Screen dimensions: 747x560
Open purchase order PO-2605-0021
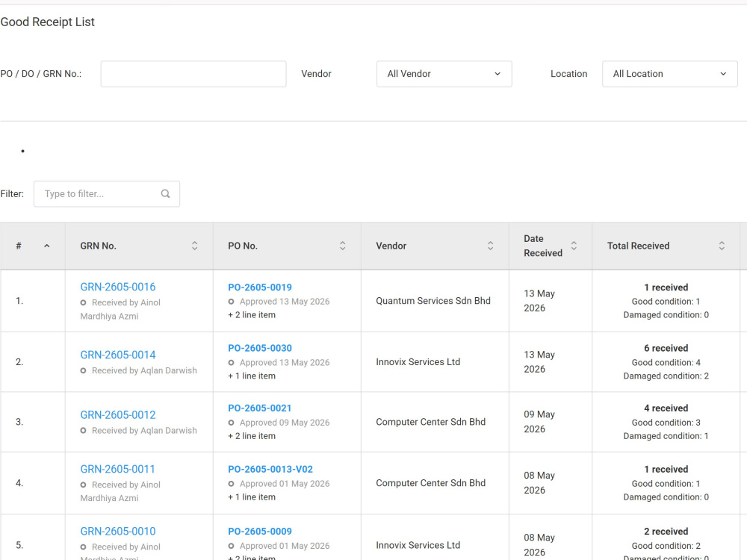tap(260, 408)
